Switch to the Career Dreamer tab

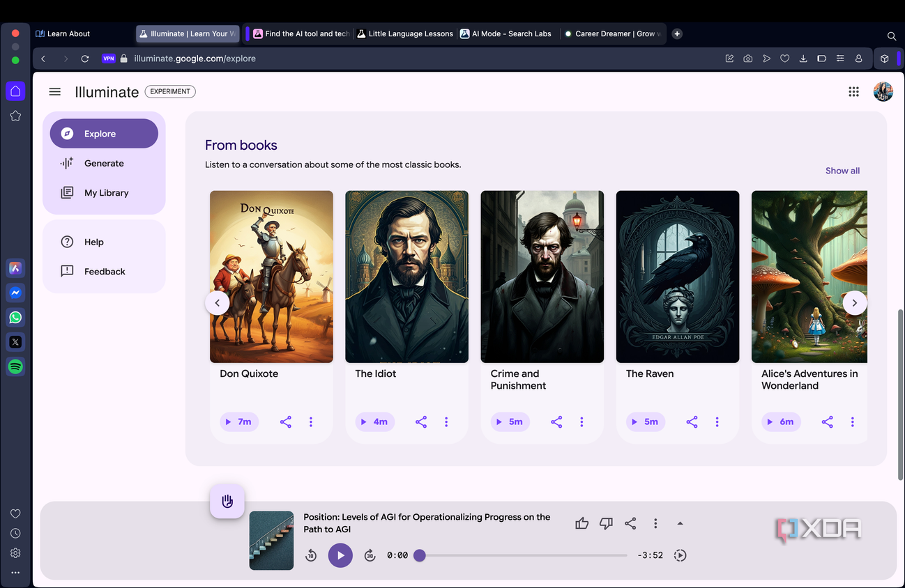(x=613, y=33)
